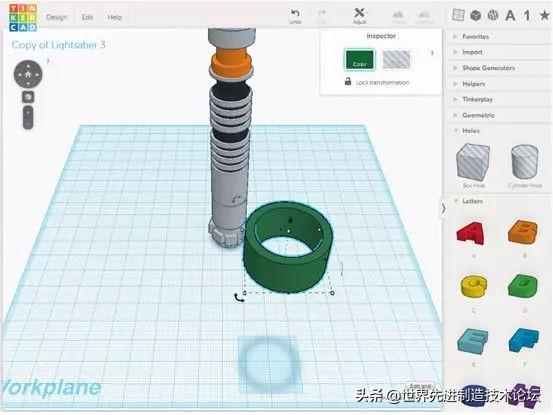Select the Box Hole shape
Image resolution: width=553 pixels, height=415 pixels.
point(473,165)
